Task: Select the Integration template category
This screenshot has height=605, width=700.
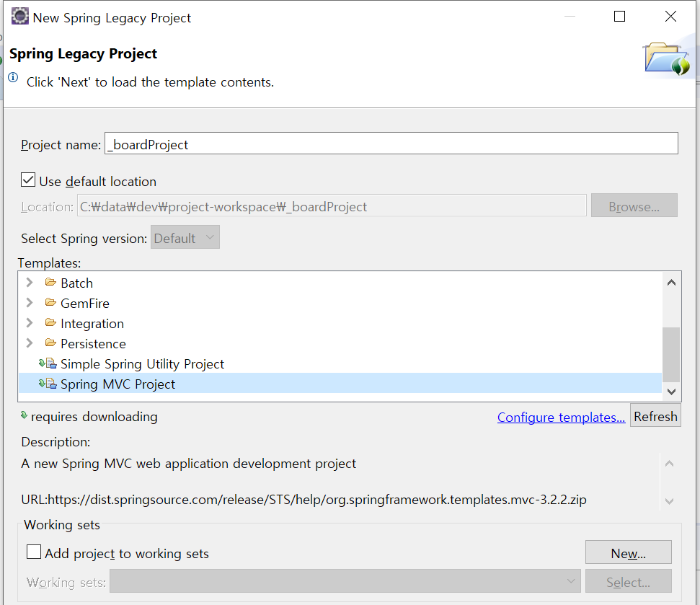Action: coord(92,324)
